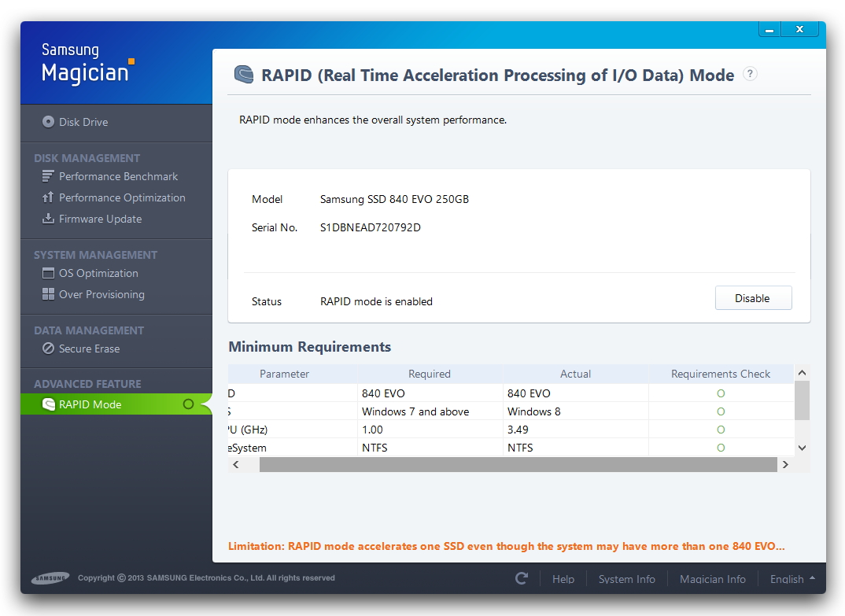Click the Requirements Check column header
The width and height of the screenshot is (845, 616).
(x=721, y=374)
